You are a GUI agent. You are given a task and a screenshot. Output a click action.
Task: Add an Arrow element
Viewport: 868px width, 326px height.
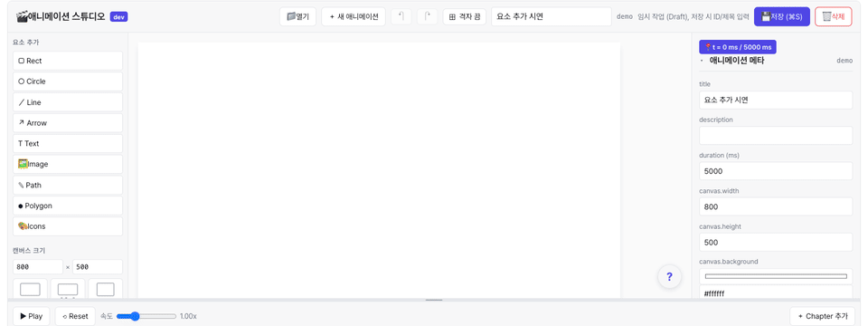68,123
